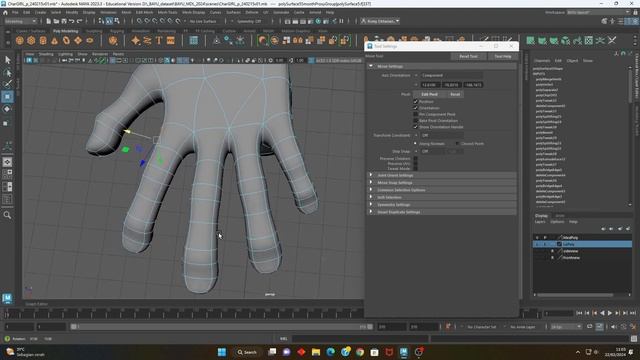
Task: Enable Pin Component Pivot checkbox
Action: click(x=416, y=114)
